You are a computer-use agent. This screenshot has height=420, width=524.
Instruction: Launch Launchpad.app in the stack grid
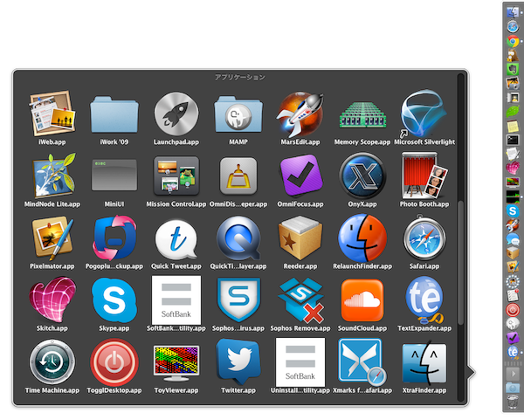click(176, 114)
